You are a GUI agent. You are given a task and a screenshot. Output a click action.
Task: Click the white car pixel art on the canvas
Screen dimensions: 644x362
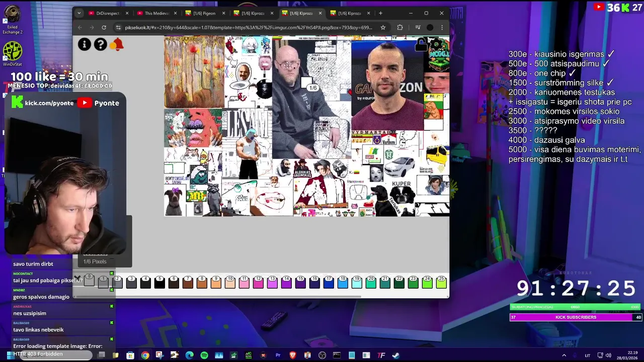tap(399, 165)
